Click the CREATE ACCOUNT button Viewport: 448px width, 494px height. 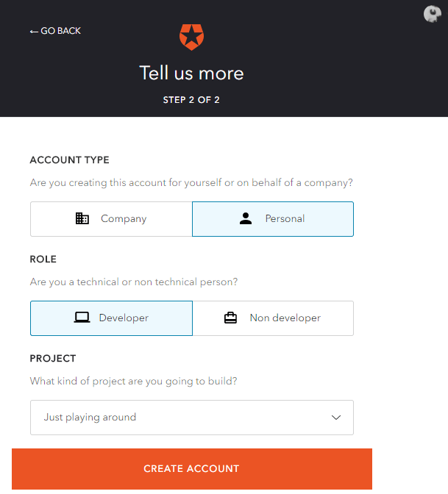tap(192, 469)
